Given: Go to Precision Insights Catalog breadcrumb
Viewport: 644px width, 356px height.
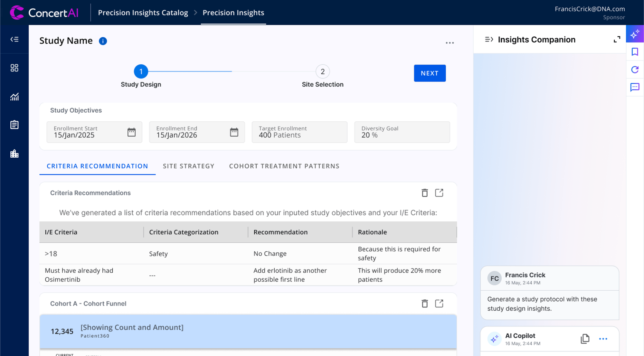Looking at the screenshot, I should pos(143,13).
